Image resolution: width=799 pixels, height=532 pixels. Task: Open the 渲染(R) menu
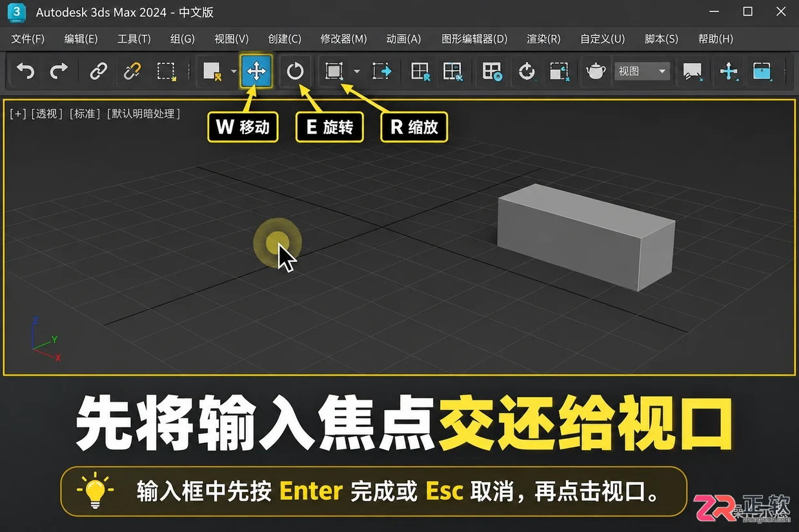point(544,39)
